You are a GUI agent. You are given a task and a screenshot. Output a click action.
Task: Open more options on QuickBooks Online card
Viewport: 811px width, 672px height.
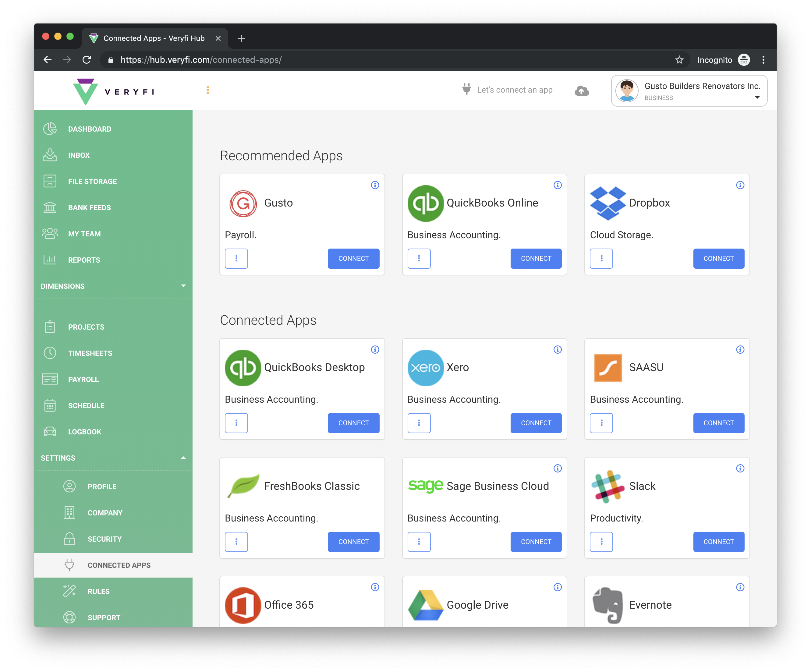(419, 258)
